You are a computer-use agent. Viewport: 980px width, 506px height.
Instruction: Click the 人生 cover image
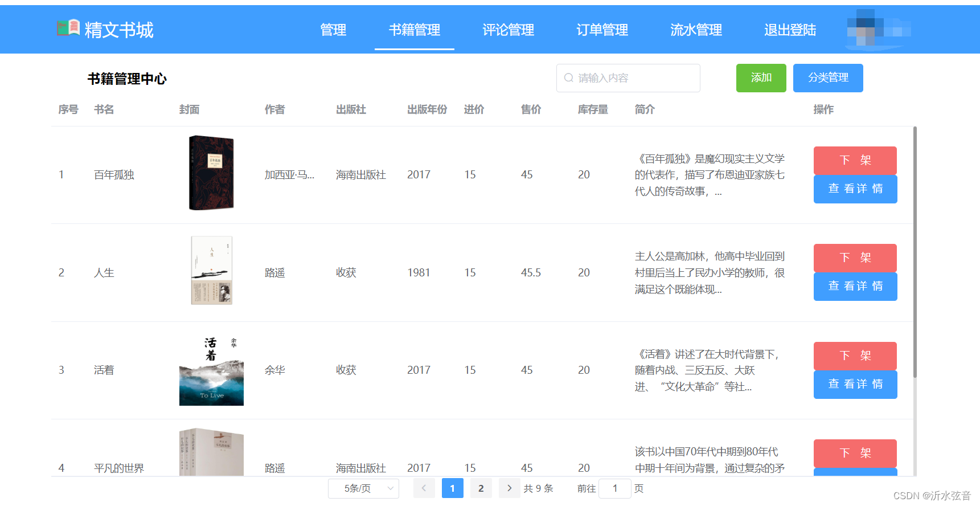pos(211,271)
